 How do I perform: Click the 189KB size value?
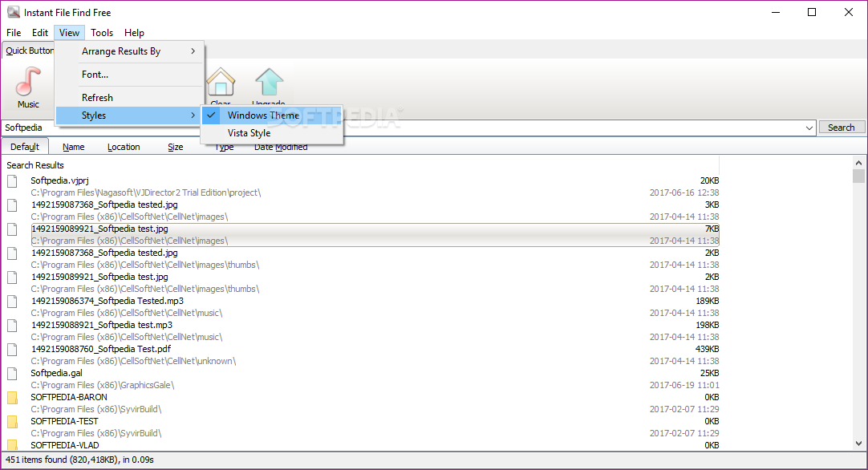pos(708,301)
